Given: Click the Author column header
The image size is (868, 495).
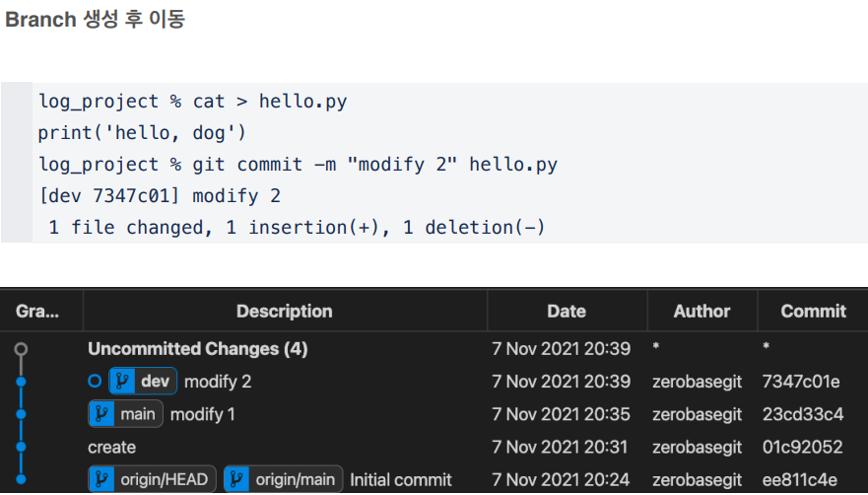Looking at the screenshot, I should click(x=701, y=311).
